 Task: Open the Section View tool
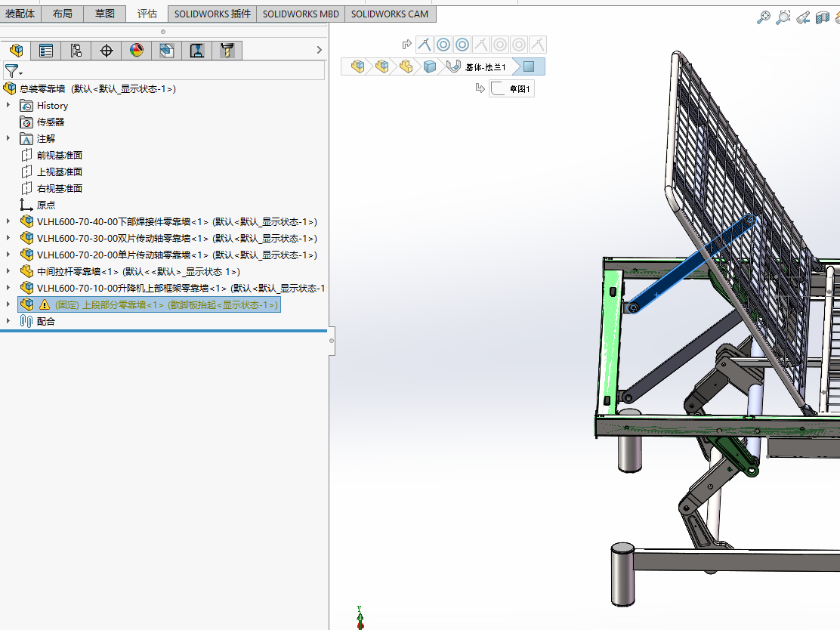click(x=823, y=17)
